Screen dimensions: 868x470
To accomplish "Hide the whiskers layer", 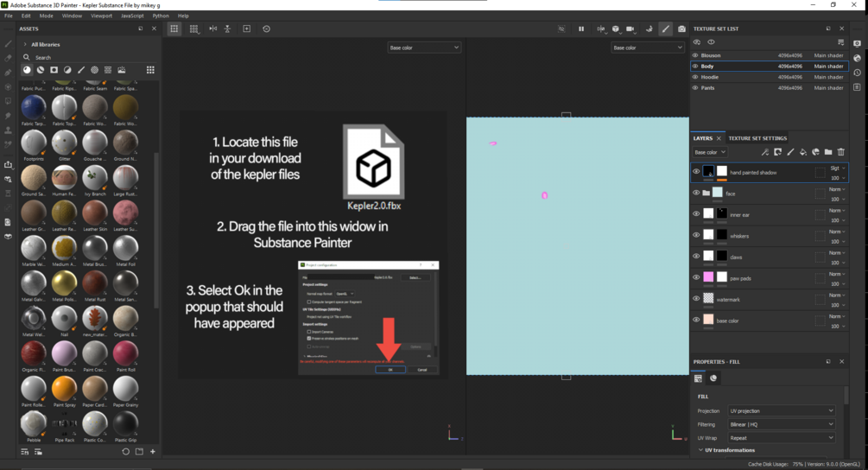I will 696,235.
